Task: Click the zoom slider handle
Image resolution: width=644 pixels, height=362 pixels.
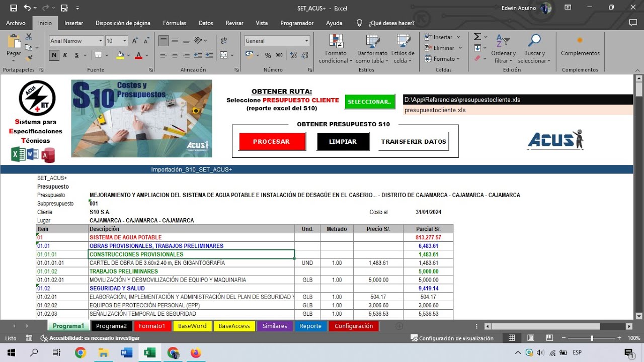Action: click(x=592, y=338)
